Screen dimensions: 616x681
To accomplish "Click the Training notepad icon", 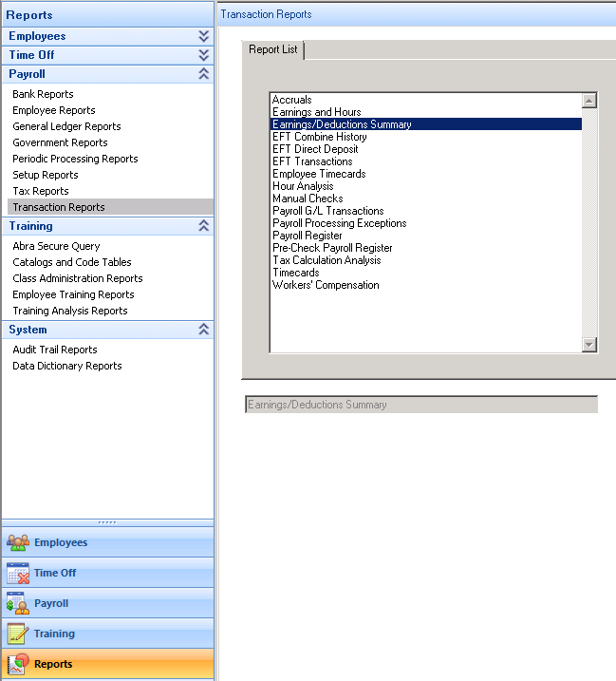I will coord(18,634).
